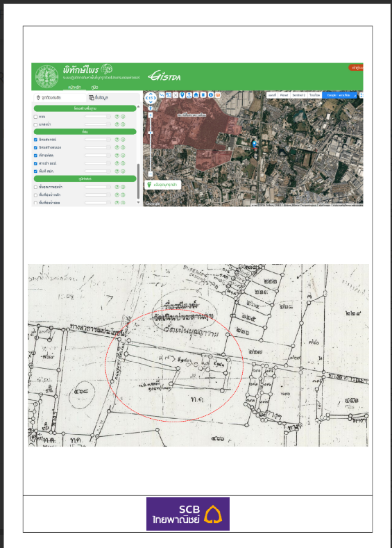The height and width of the screenshot is (548, 392).
Task: Uncheck the พื้นที่ สปก. layer checkbox
Action: point(35,172)
